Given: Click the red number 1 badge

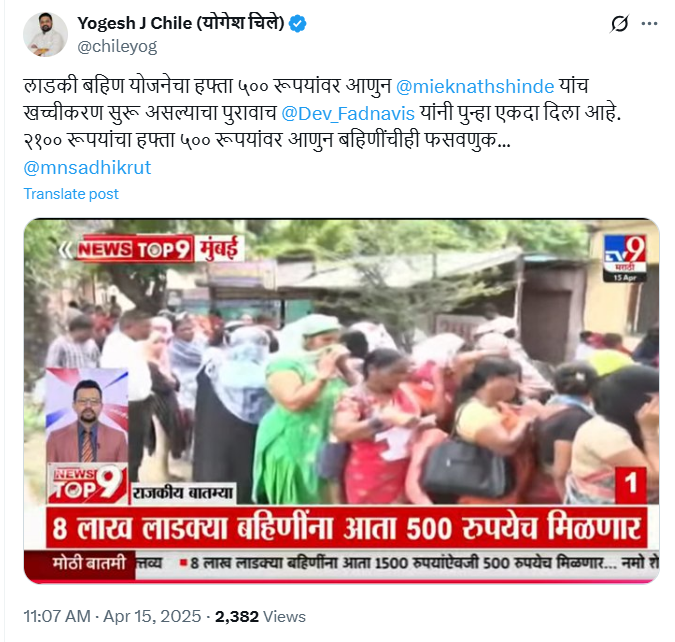Looking at the screenshot, I should click(631, 484).
